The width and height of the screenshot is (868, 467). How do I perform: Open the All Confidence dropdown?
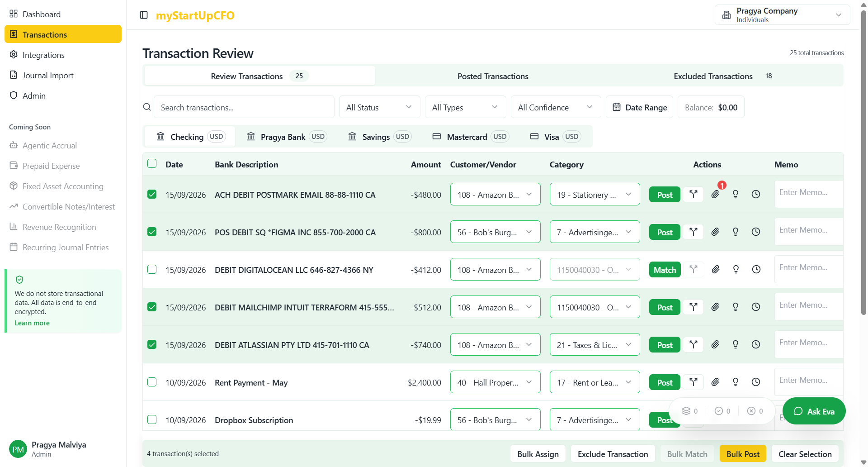click(x=555, y=107)
